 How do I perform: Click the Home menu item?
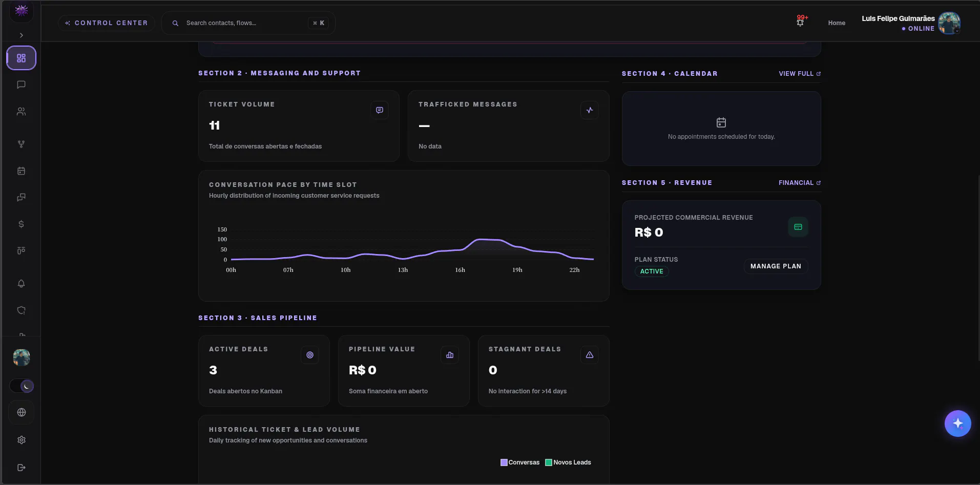point(837,23)
